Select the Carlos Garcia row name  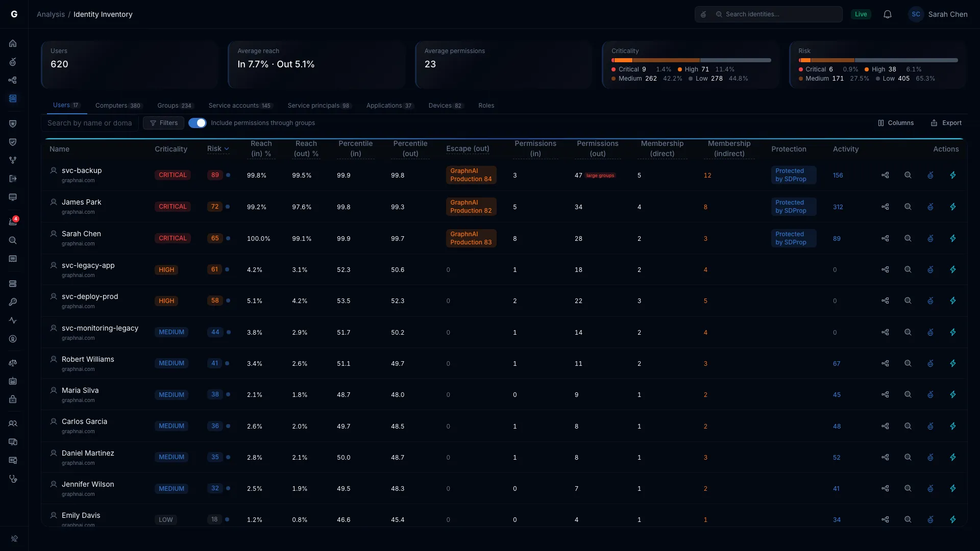pos(84,421)
